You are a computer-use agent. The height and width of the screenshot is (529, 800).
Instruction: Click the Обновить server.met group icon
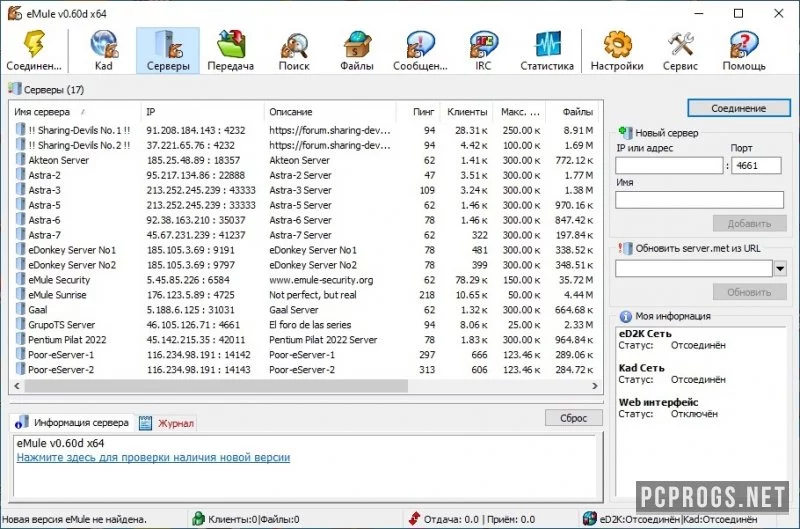tap(626, 248)
